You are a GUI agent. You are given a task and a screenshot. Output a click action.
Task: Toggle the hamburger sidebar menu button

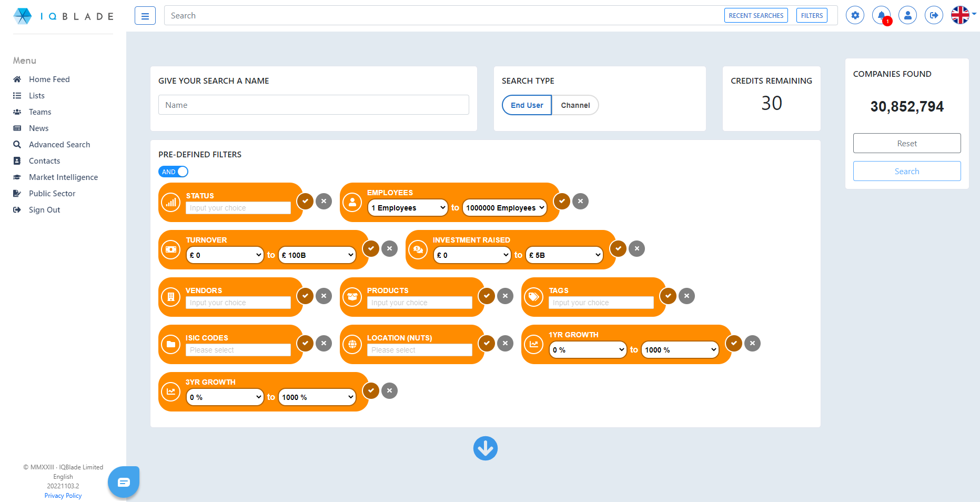(x=145, y=16)
